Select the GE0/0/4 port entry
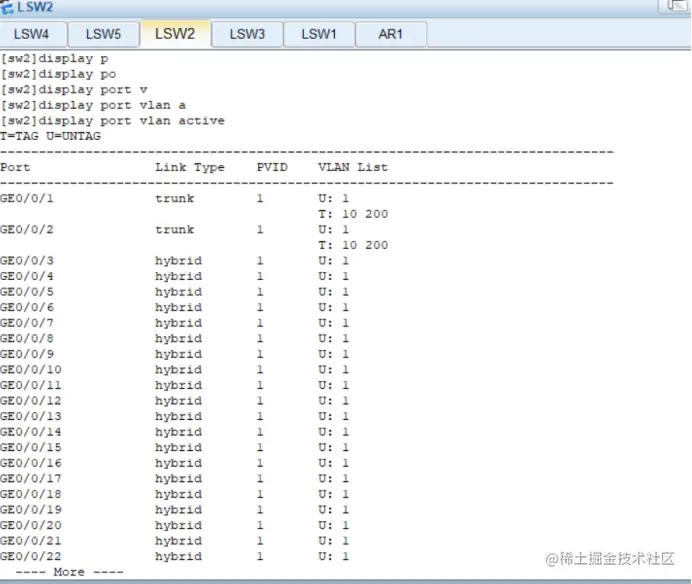The image size is (692, 584). [x=27, y=276]
